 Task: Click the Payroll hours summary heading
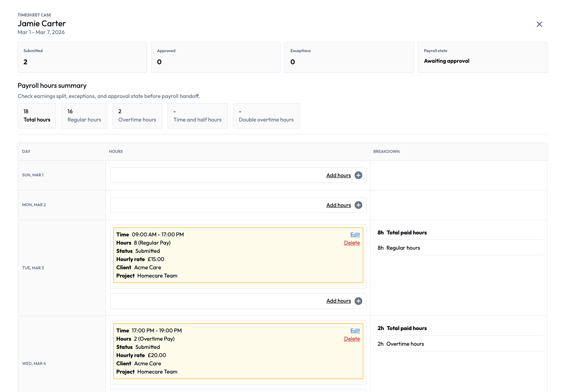[x=52, y=85]
